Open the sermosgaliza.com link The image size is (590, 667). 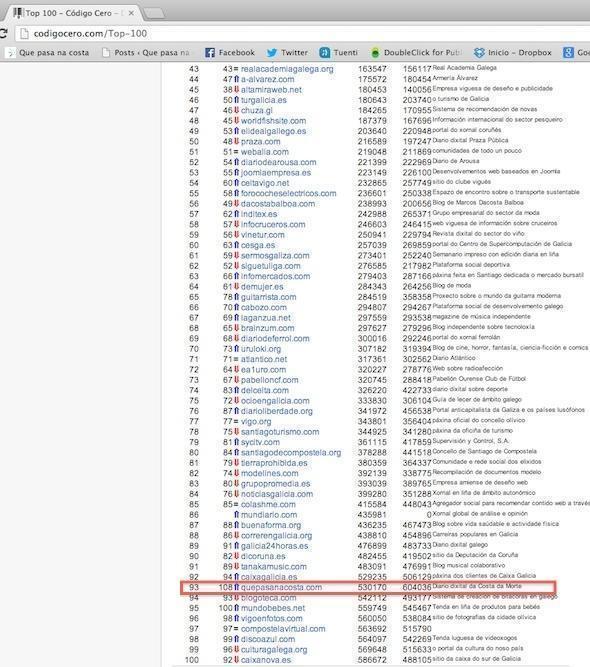(x=275, y=256)
